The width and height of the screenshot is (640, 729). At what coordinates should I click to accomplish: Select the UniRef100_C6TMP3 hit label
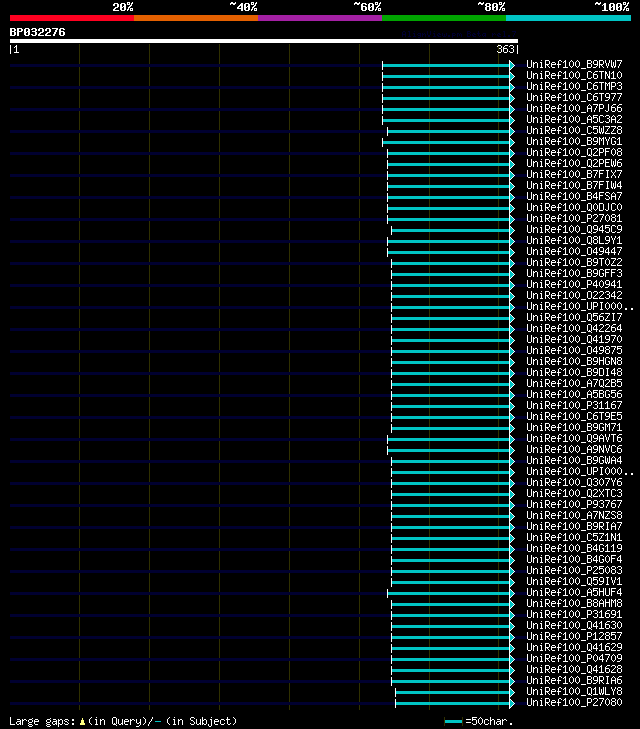point(574,86)
